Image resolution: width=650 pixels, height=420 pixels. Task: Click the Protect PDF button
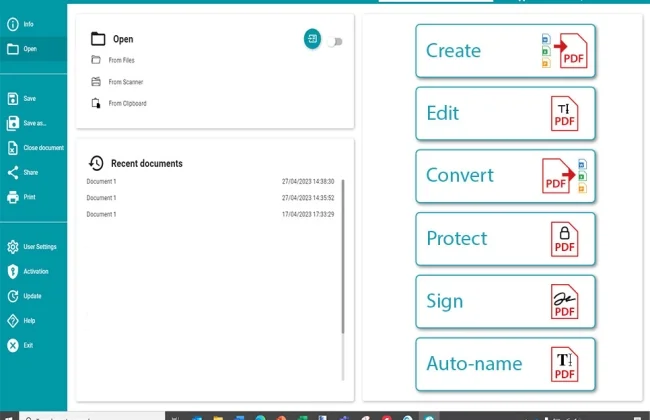coord(505,239)
